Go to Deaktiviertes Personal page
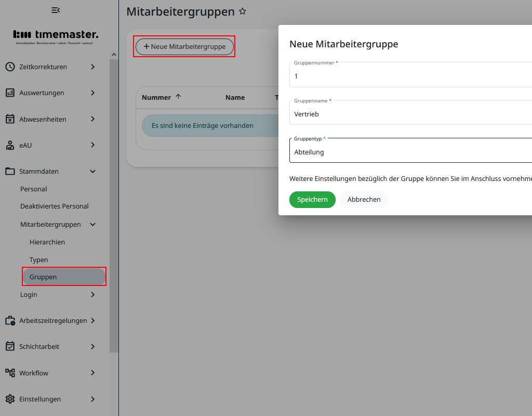This screenshot has width=532, height=416. (55, 206)
